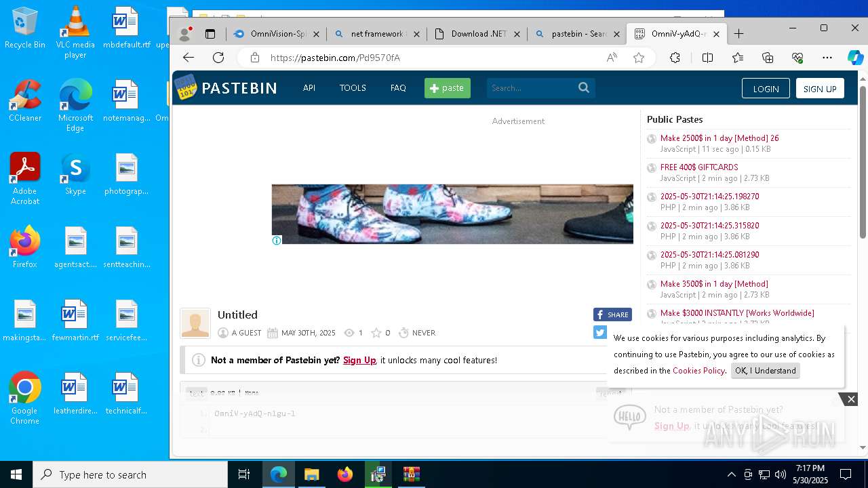Viewport: 868px width, 488px height.
Task: Open Edge Extensions puzzle icon
Action: click(675, 58)
